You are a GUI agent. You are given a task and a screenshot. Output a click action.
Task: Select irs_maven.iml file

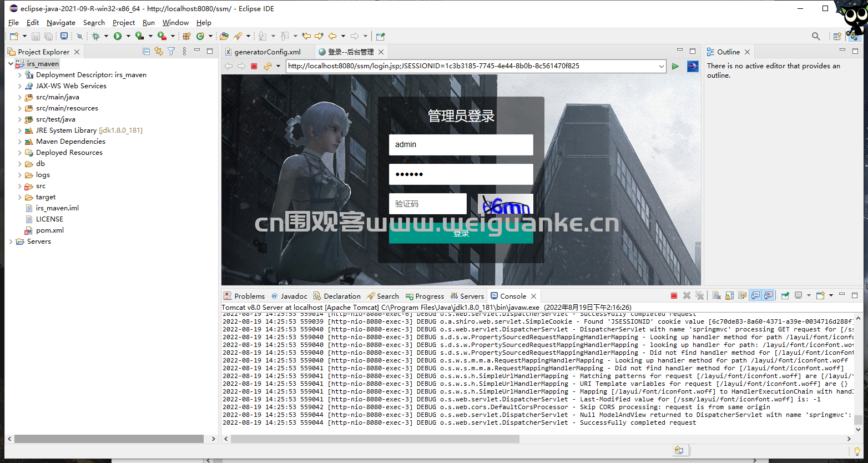[57, 208]
